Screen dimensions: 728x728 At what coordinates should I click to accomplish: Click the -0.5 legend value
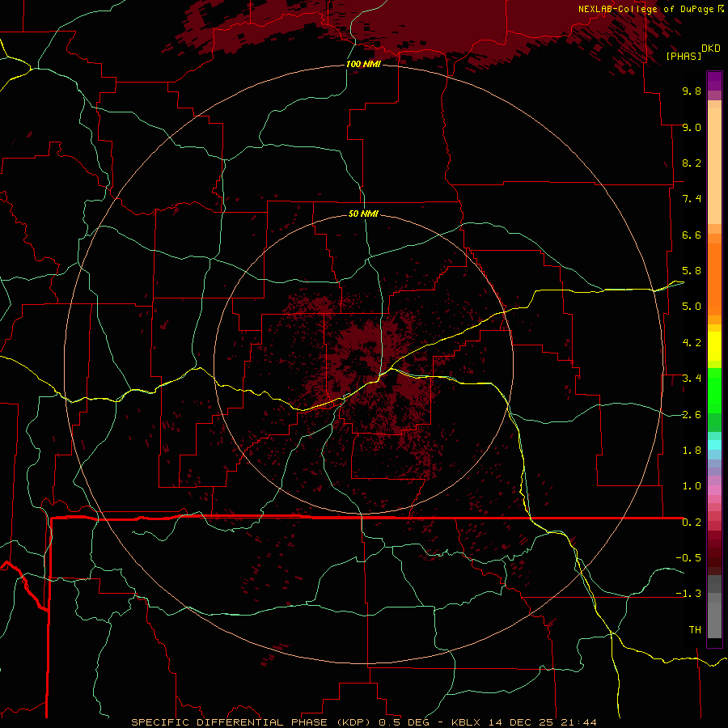click(x=688, y=558)
